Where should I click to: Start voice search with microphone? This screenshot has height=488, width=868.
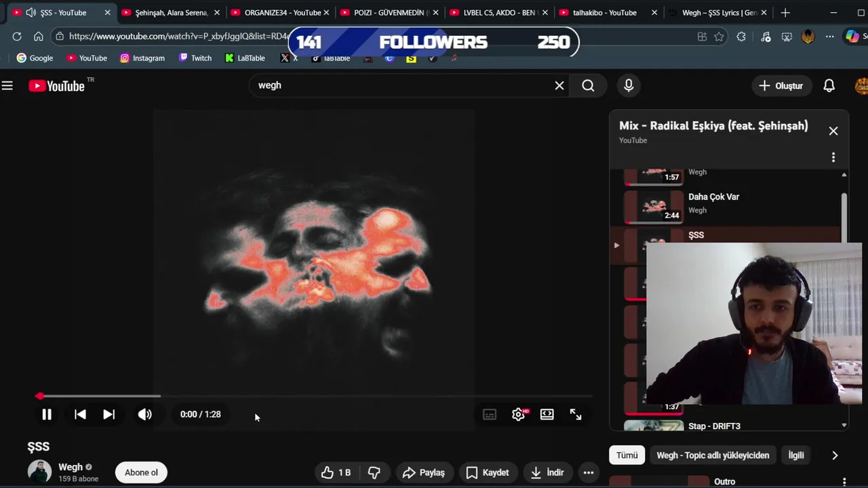tap(629, 85)
